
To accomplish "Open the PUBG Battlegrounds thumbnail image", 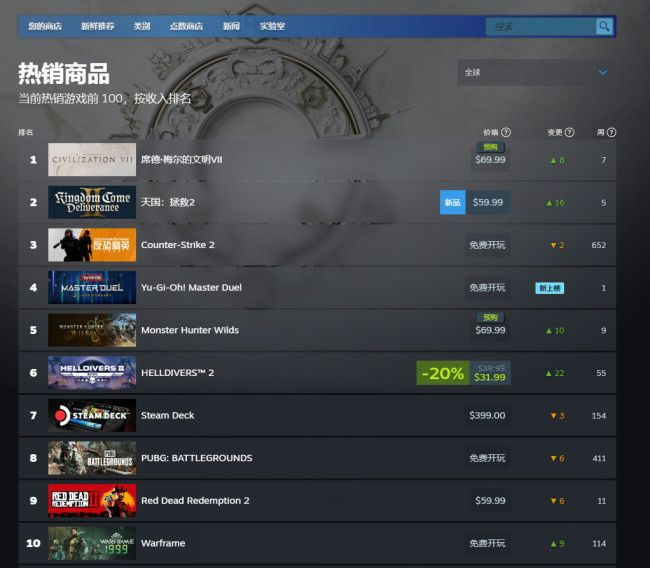I will coord(92,458).
